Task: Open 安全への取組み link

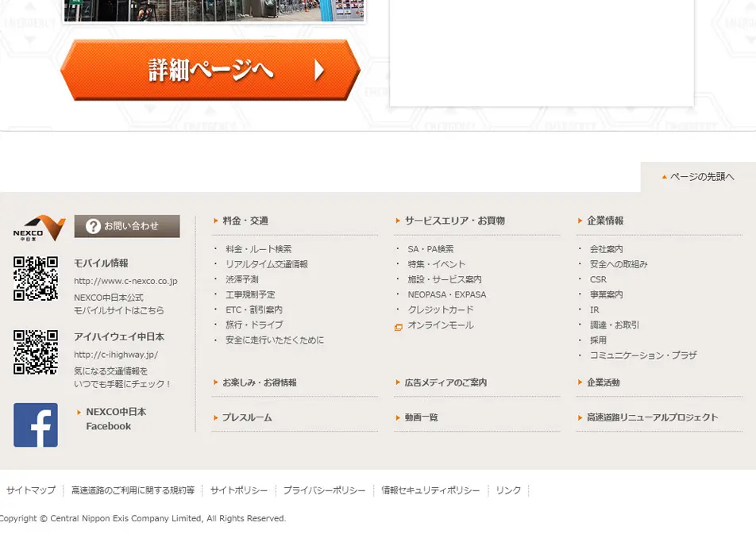Action: click(619, 264)
